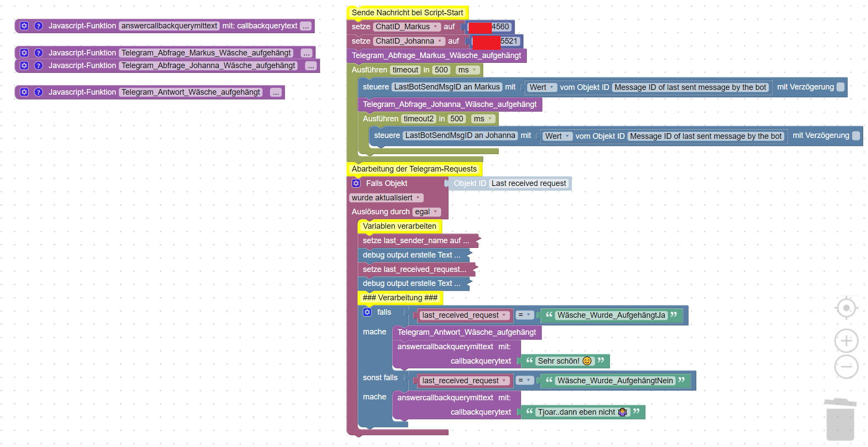The width and height of the screenshot is (868, 447).
Task: Toggle mit Verzögerung checkbox for Markus
Action: 840,87
